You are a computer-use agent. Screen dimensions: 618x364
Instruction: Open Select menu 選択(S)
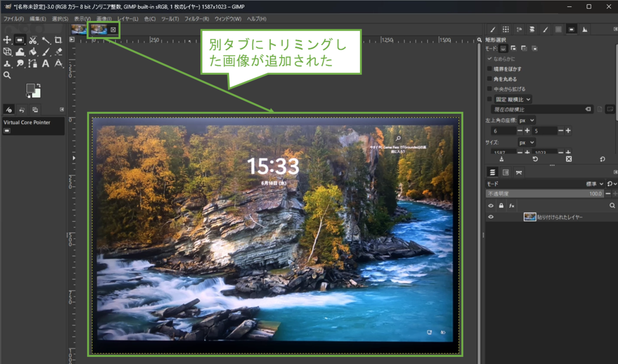click(x=60, y=19)
